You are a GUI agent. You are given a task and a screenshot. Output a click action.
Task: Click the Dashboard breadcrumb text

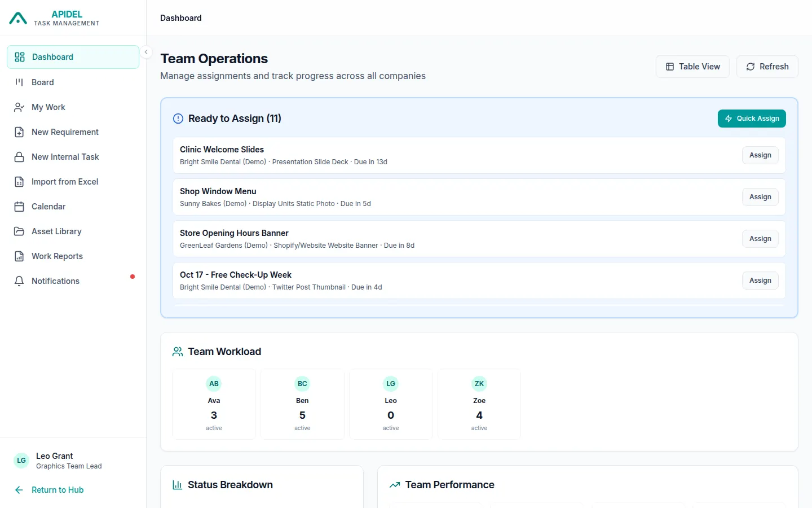[x=181, y=18]
